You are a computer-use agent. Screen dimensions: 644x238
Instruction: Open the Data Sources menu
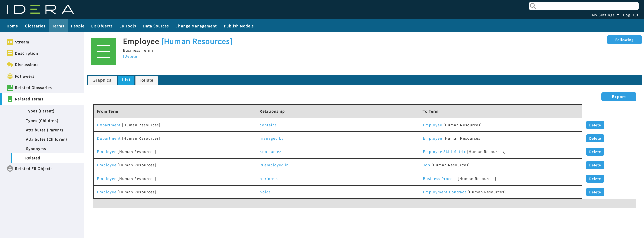click(x=156, y=26)
